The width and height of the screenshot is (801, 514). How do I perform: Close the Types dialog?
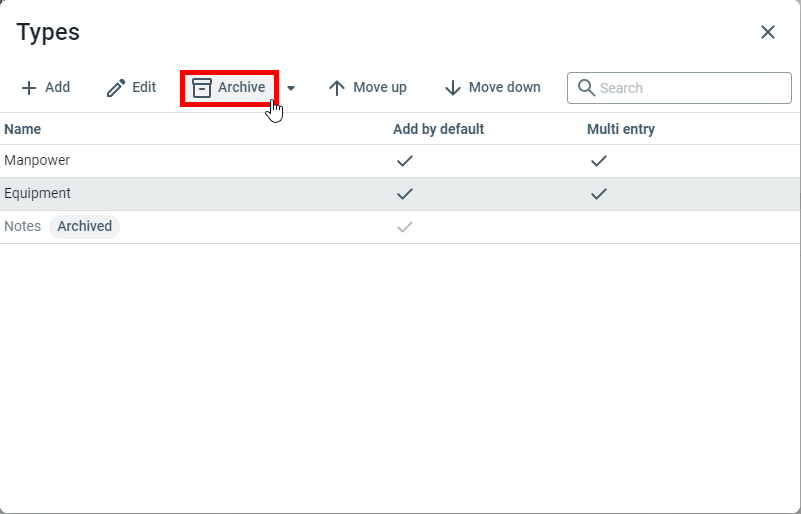768,32
